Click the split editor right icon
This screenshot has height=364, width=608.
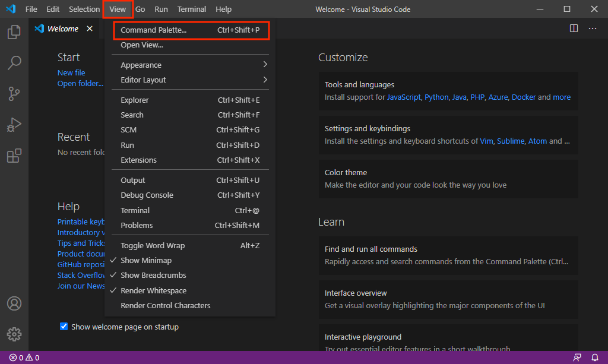pos(574,29)
